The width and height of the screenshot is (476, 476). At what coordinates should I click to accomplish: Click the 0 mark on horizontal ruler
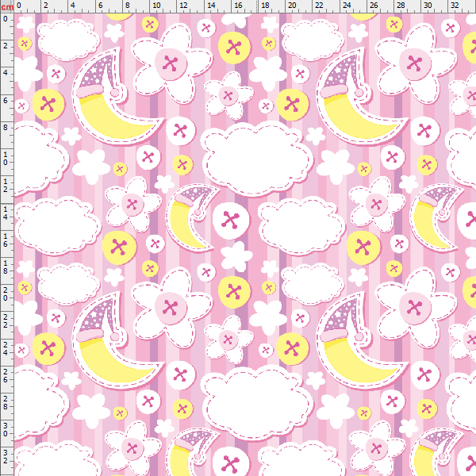coord(19,6)
